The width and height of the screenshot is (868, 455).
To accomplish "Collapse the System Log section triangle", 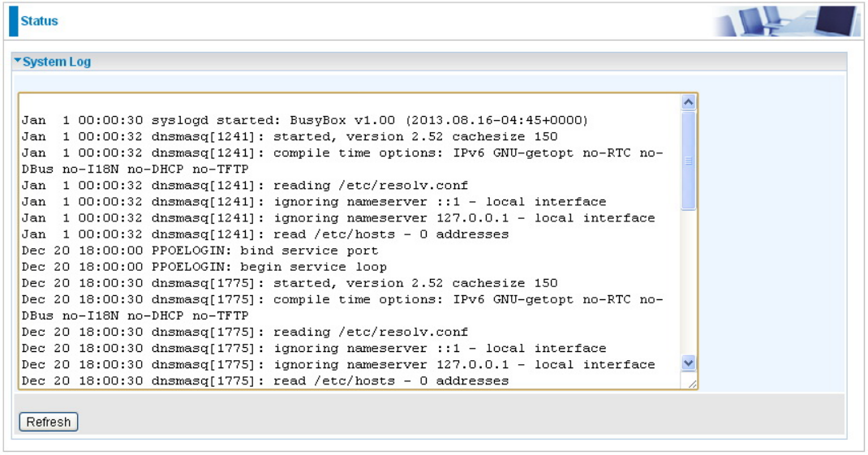I will (x=18, y=60).
